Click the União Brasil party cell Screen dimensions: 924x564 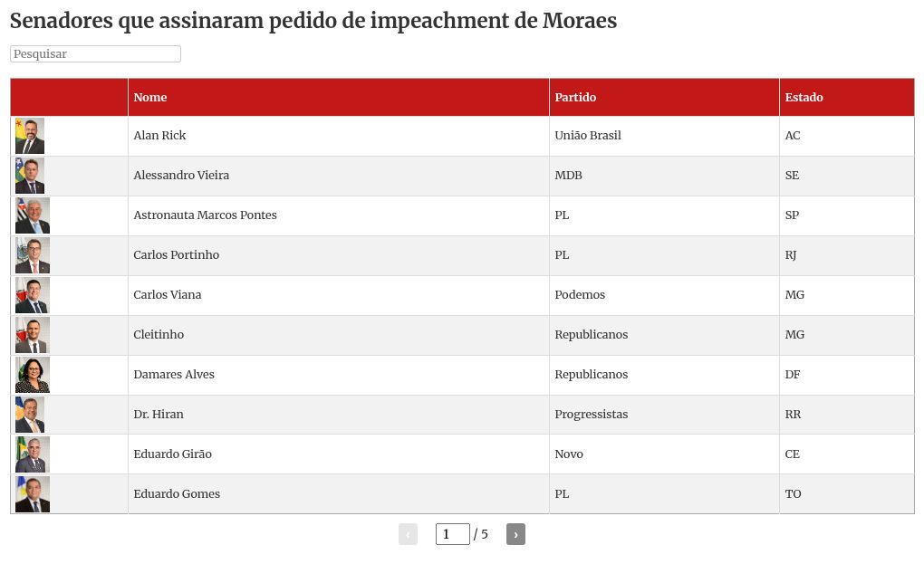[x=588, y=136]
